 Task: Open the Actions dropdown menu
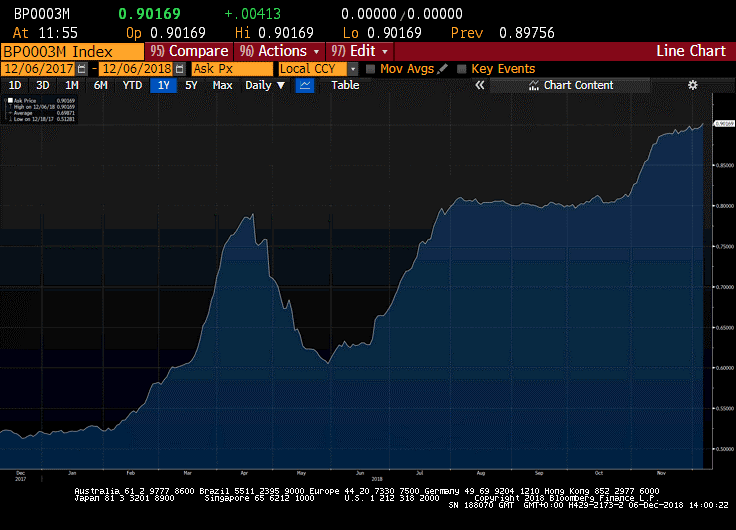(279, 51)
